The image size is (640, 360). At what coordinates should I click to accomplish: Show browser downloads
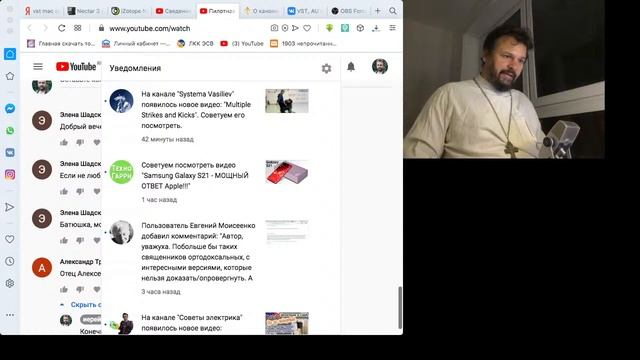tap(376, 28)
